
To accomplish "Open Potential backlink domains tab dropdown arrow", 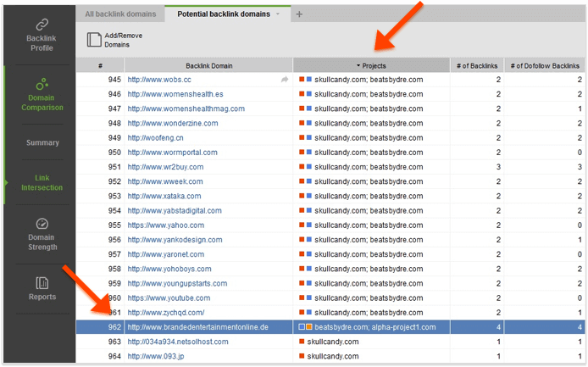I will [x=278, y=14].
